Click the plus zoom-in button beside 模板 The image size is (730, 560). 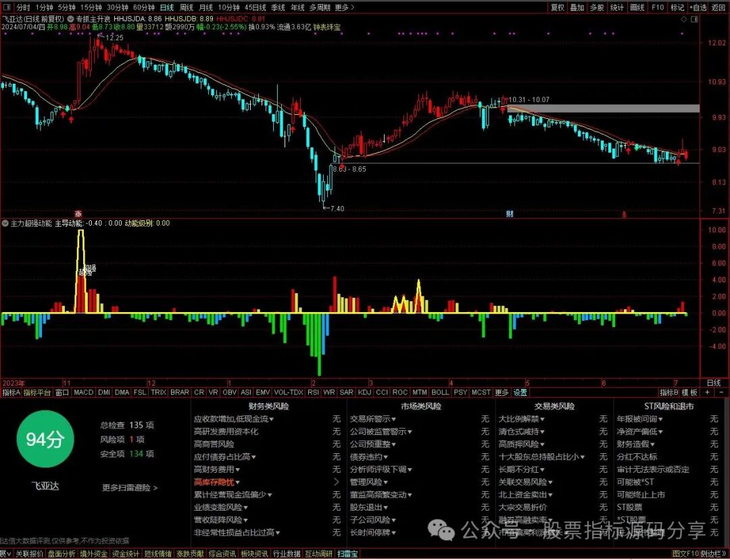pyautogui.click(x=707, y=392)
